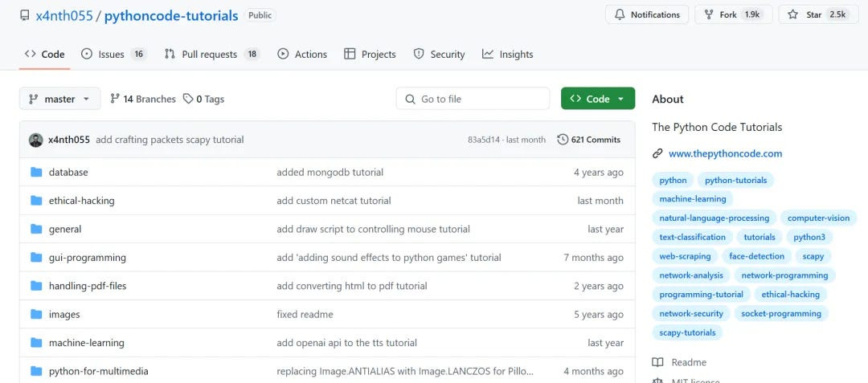Image resolution: width=868 pixels, height=383 pixels.
Task: Click the repository book icon beside x4nth055
Action: click(24, 15)
